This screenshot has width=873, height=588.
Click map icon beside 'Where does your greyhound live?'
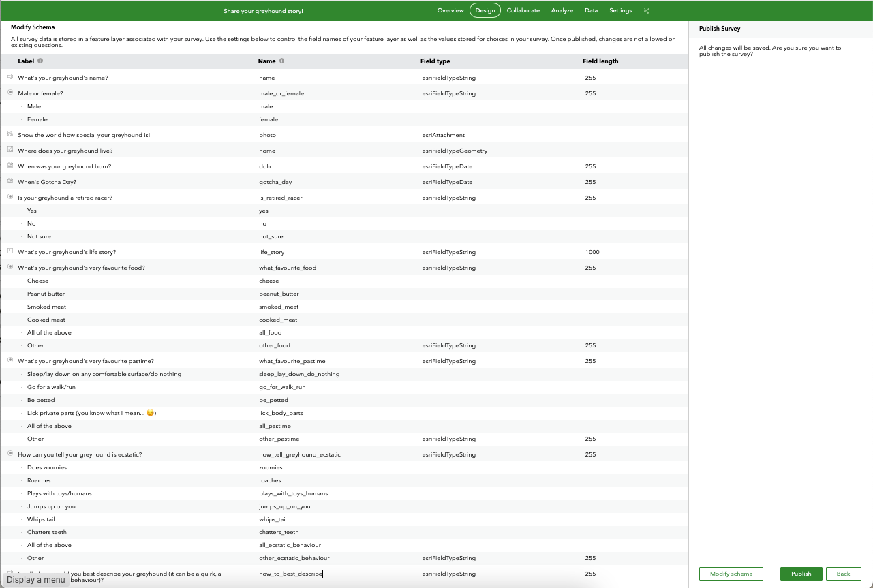pos(10,150)
